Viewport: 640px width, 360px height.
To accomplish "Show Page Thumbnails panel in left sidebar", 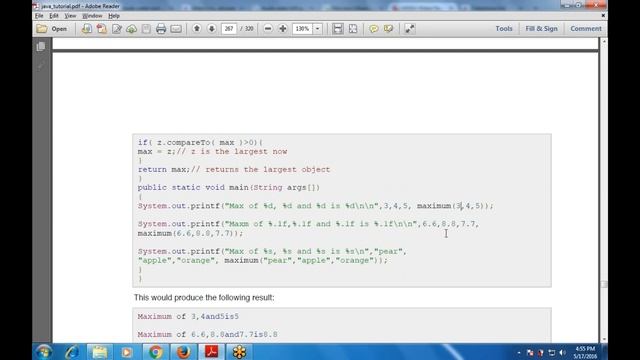I will click(x=41, y=47).
